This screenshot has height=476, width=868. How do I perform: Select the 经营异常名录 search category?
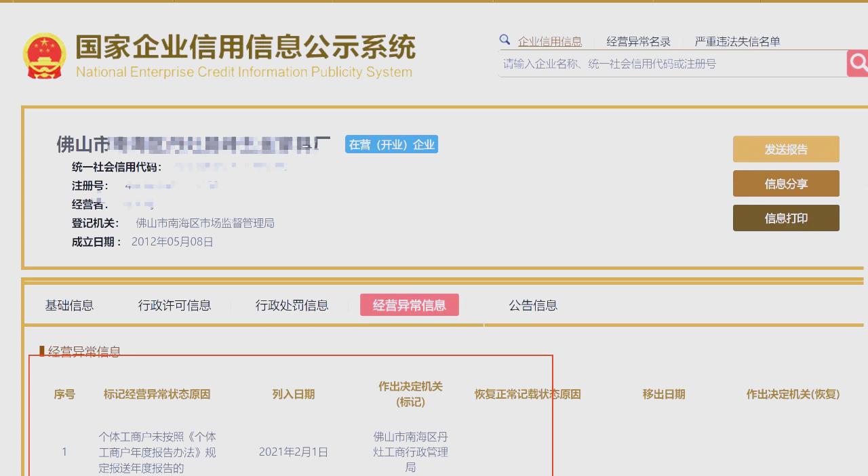click(x=638, y=41)
